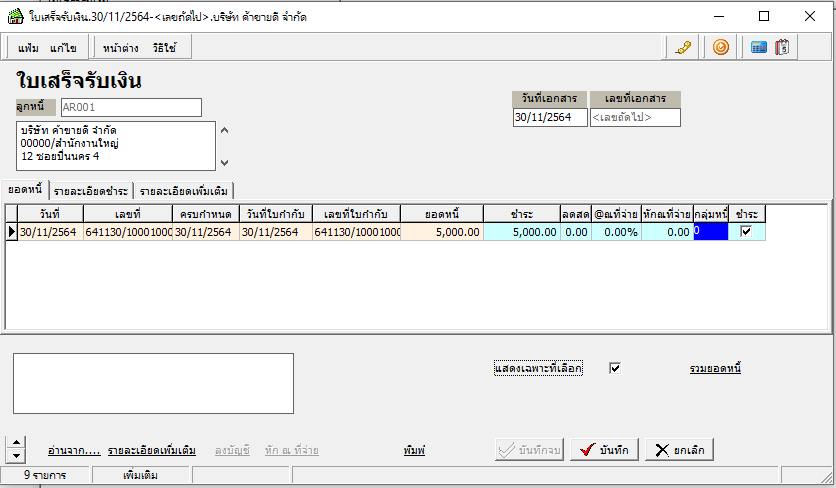Viewport: 836px width, 488px height.
Task: Open the red calendar icon
Action: pyautogui.click(x=783, y=47)
